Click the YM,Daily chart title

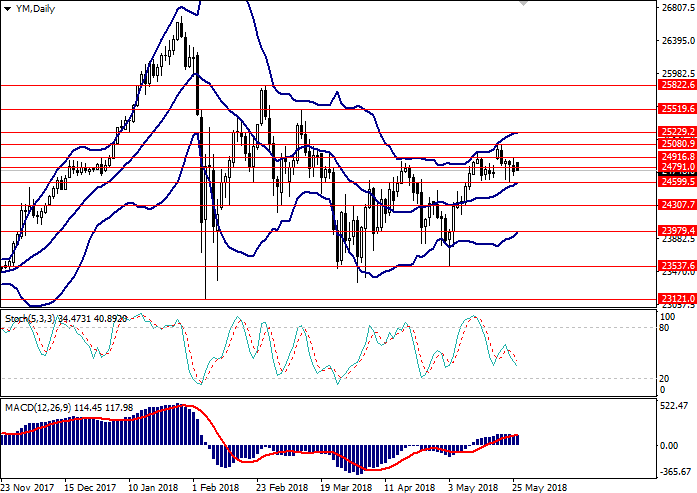(35, 8)
